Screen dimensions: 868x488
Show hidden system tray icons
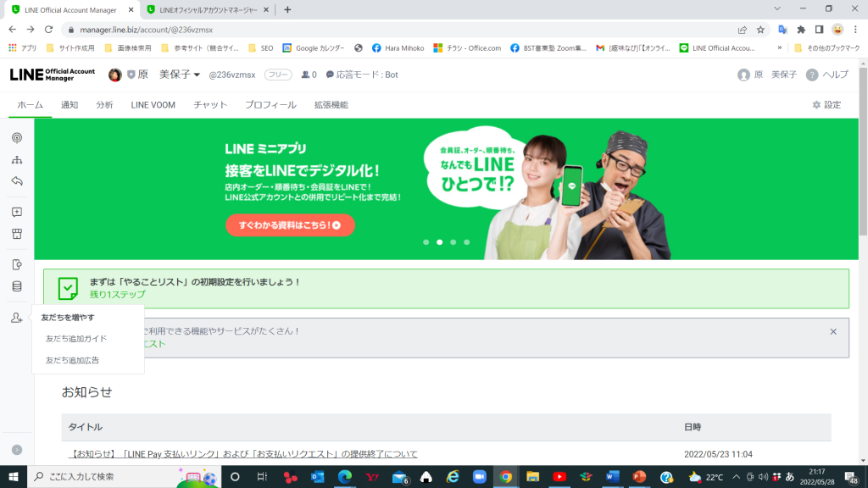click(737, 477)
